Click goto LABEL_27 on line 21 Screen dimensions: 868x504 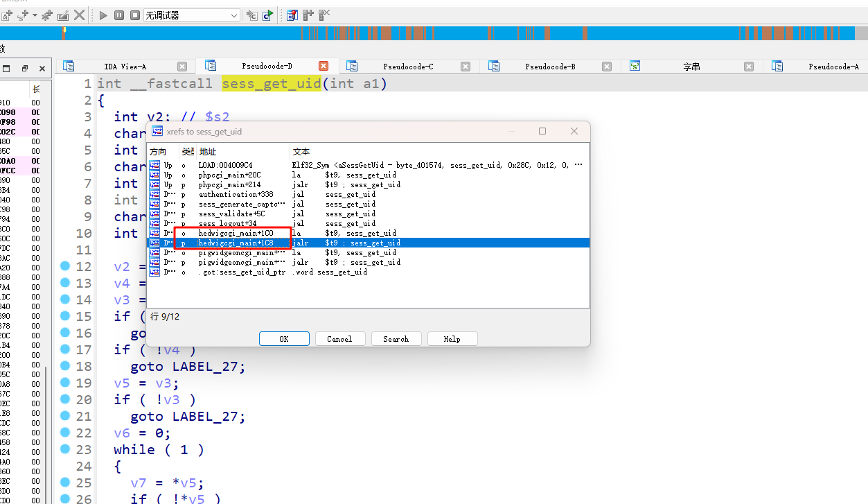(x=188, y=417)
